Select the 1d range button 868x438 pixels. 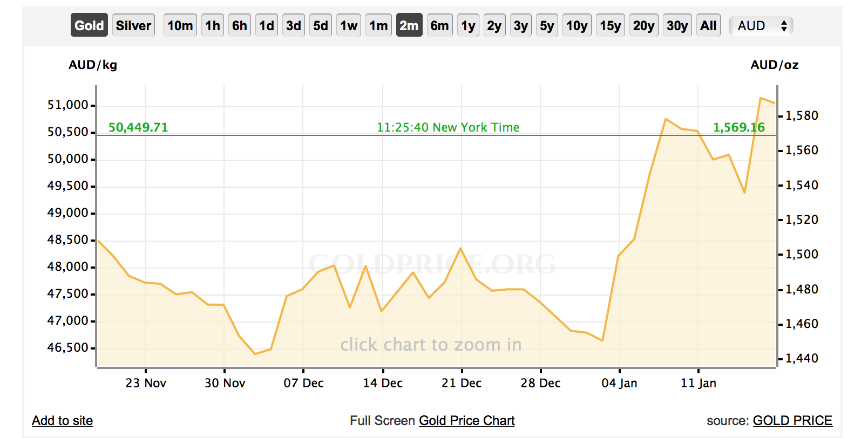pos(267,25)
